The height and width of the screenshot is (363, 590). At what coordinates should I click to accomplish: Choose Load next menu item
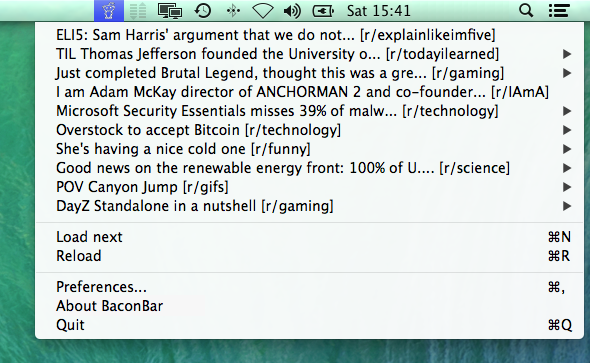309,237
